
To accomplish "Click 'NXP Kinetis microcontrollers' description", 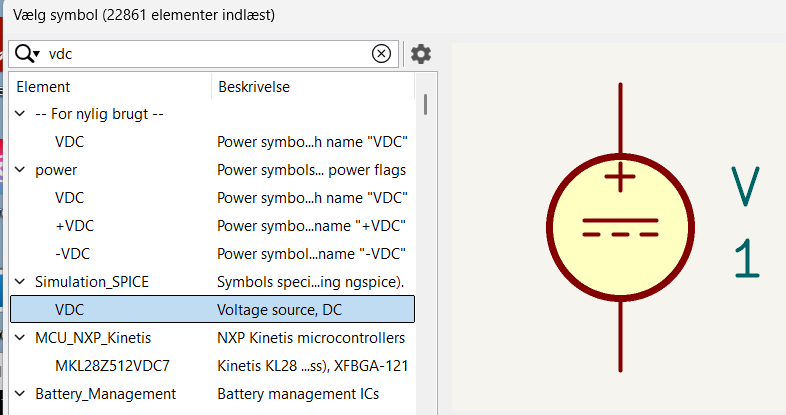I will (311, 338).
